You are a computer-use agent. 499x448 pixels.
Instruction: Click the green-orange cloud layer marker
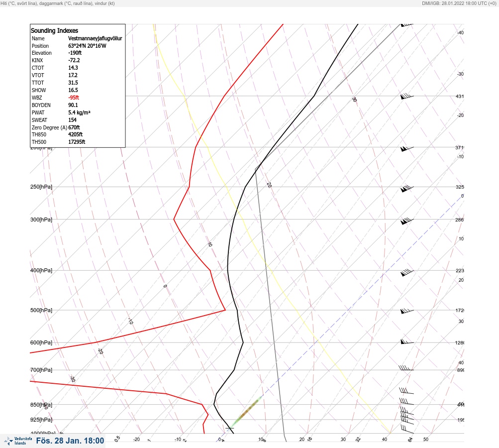(x=247, y=411)
